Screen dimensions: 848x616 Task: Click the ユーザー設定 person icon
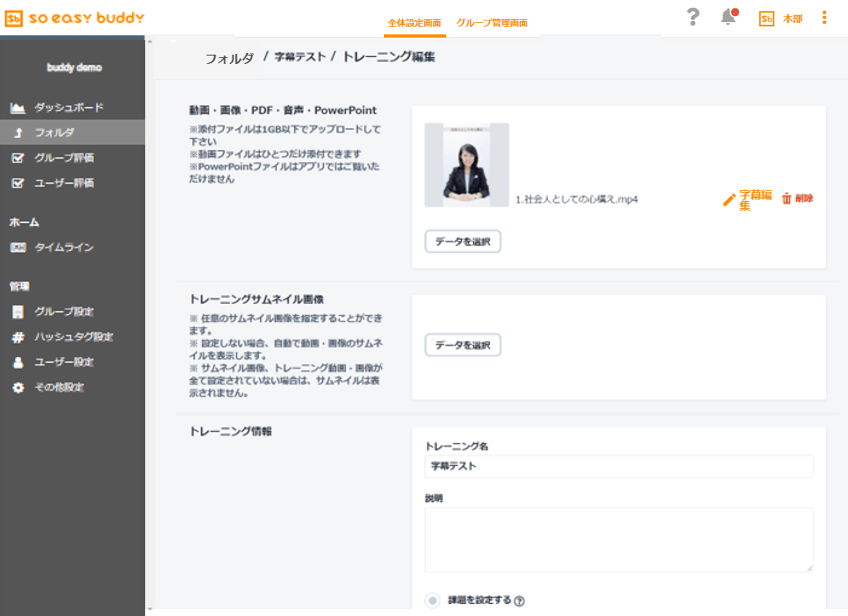point(18,363)
